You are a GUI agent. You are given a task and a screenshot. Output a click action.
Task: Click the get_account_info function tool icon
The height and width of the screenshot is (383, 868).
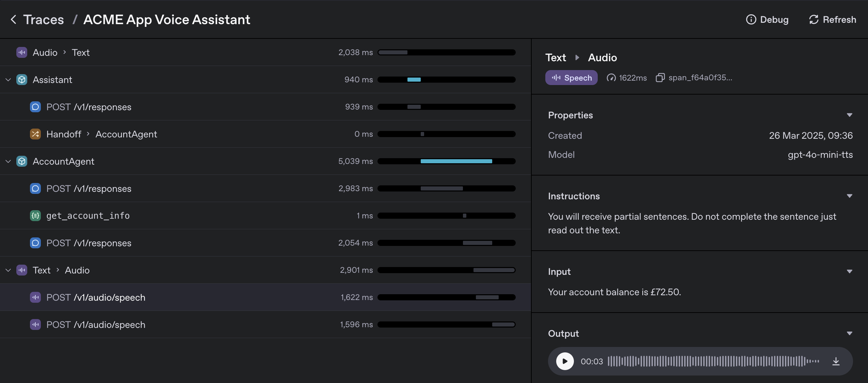[35, 215]
